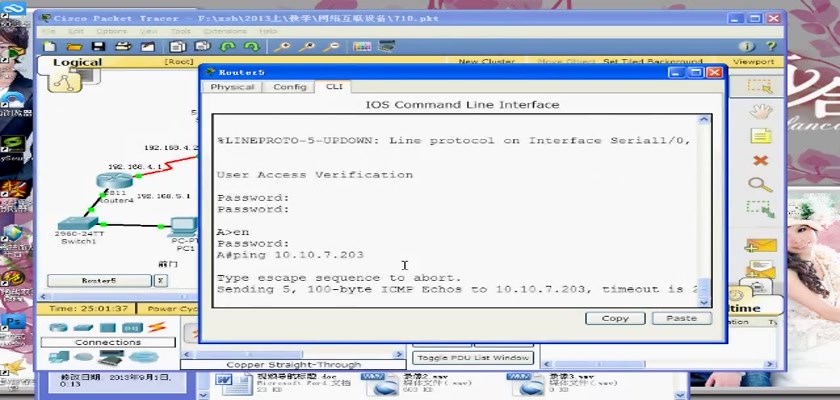Choose the Resize Shape tool
This screenshot has width=840, height=400.
(x=761, y=209)
